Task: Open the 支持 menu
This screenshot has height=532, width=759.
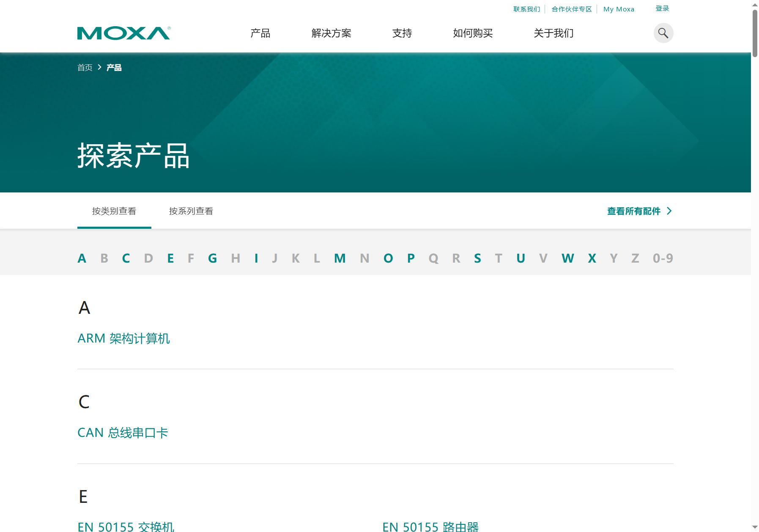Action: [402, 33]
